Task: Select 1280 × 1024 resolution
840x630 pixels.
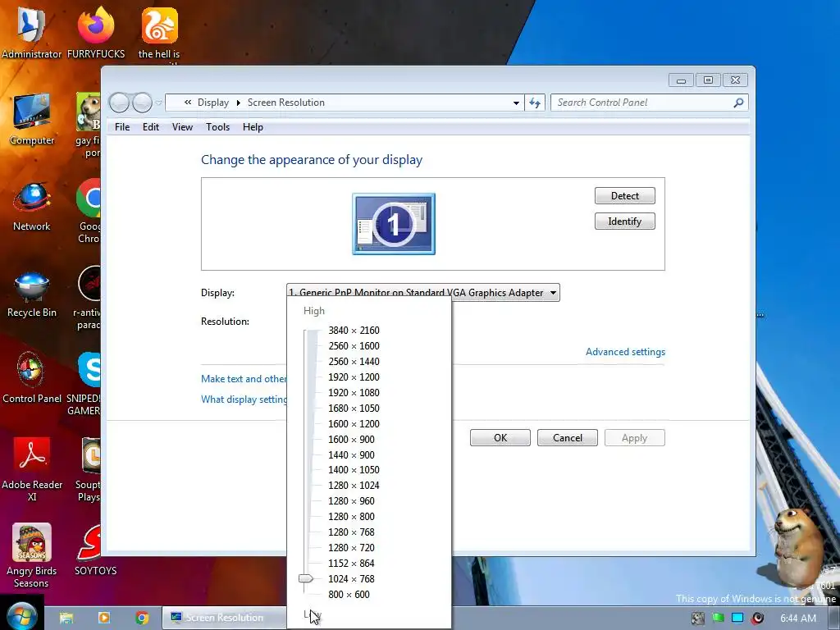Action: [x=354, y=486]
